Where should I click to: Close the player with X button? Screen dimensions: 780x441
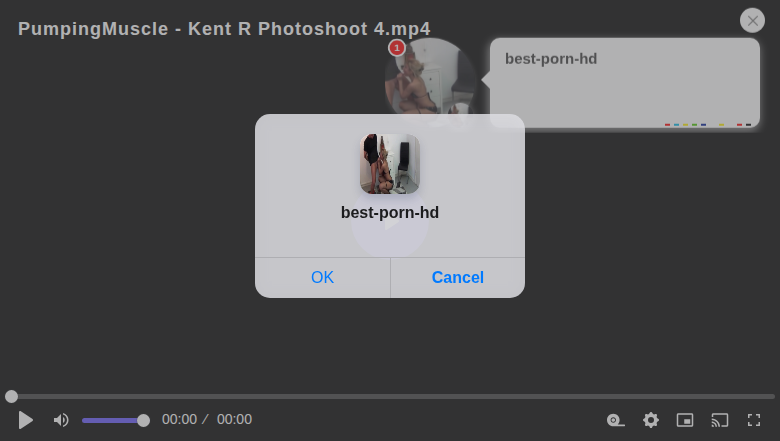(752, 21)
